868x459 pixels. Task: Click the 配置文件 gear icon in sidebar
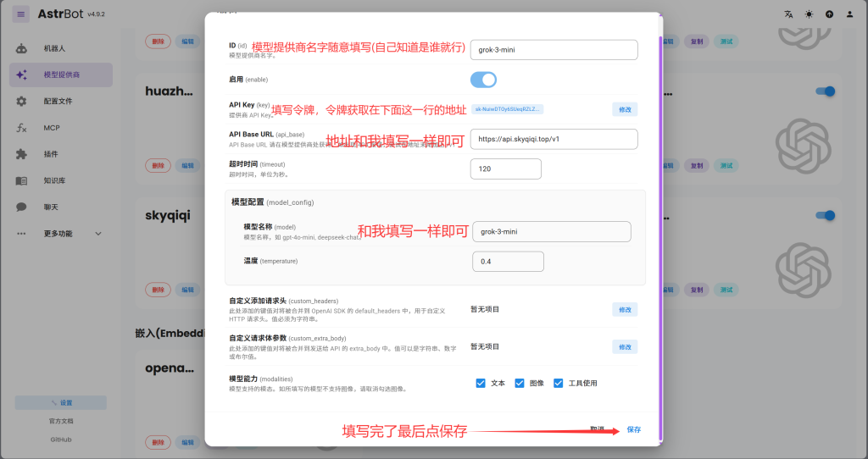[22, 101]
